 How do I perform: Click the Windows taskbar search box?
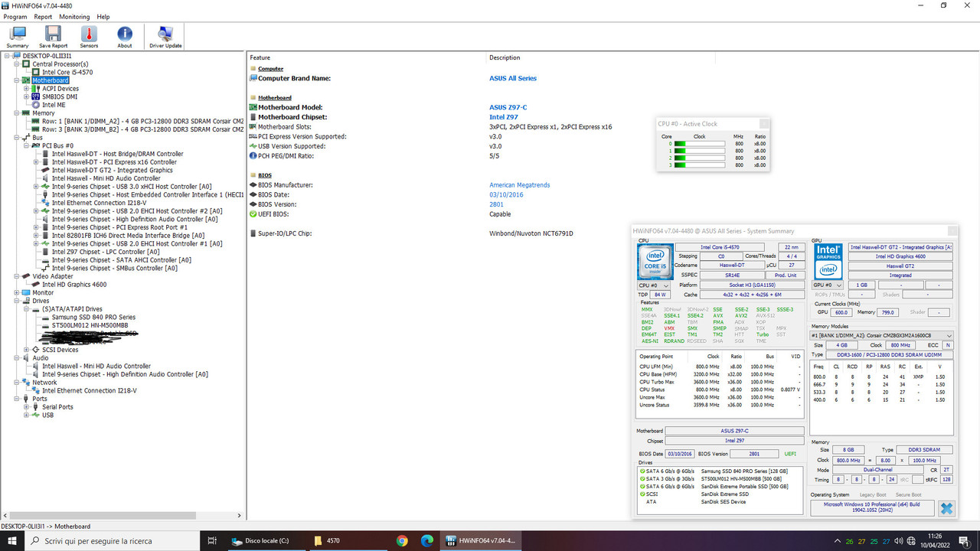(x=113, y=540)
